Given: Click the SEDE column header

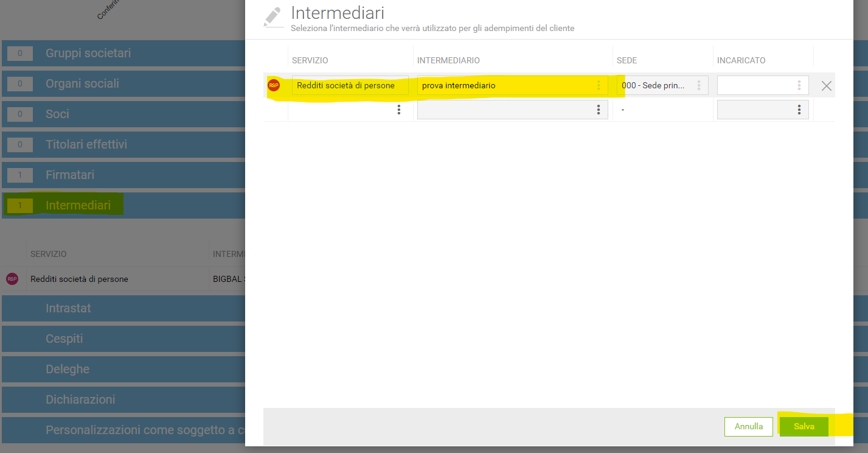Looking at the screenshot, I should [627, 60].
